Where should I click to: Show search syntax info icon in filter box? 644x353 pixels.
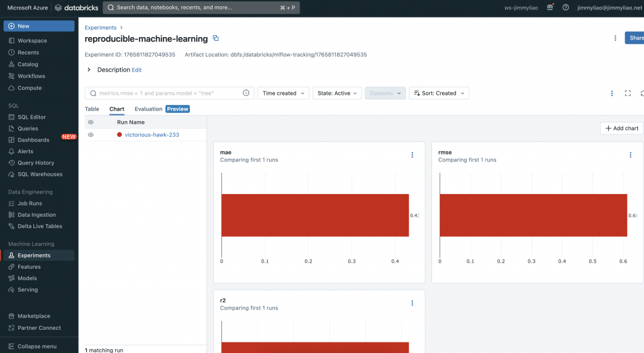click(x=246, y=93)
